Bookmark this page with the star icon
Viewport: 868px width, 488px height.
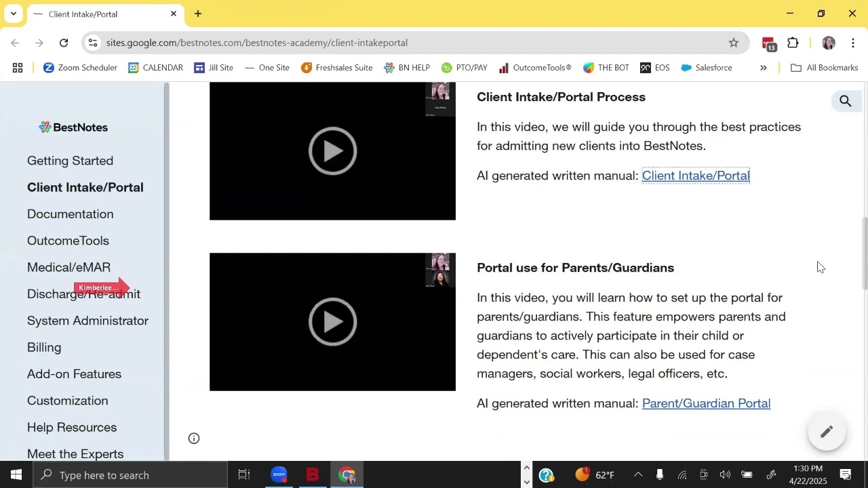tap(734, 43)
